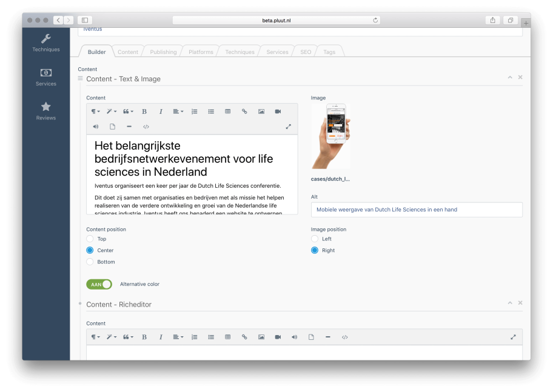
Task: Open the SEO tab
Action: pos(306,52)
